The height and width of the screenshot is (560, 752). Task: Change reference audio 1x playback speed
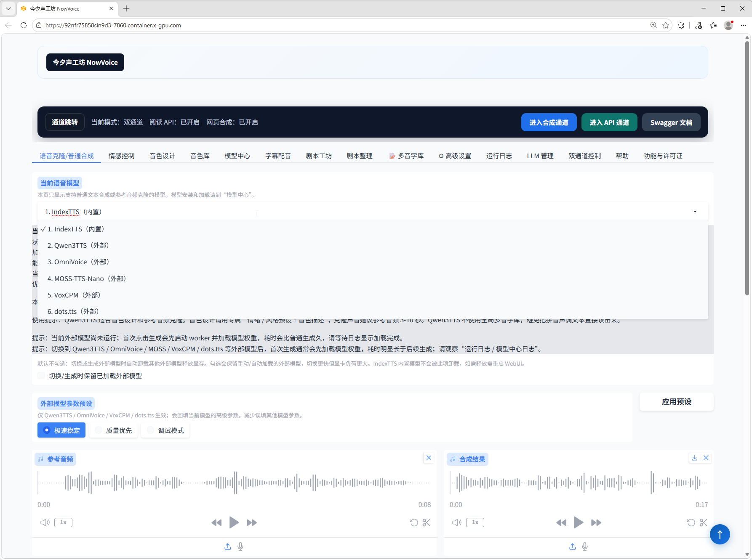click(63, 523)
